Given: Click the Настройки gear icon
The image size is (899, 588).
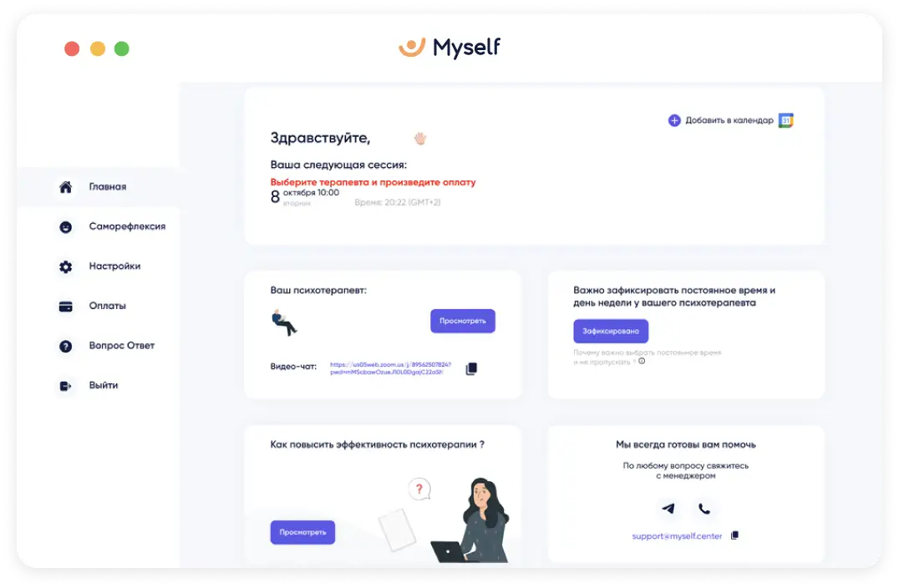Looking at the screenshot, I should 66,266.
